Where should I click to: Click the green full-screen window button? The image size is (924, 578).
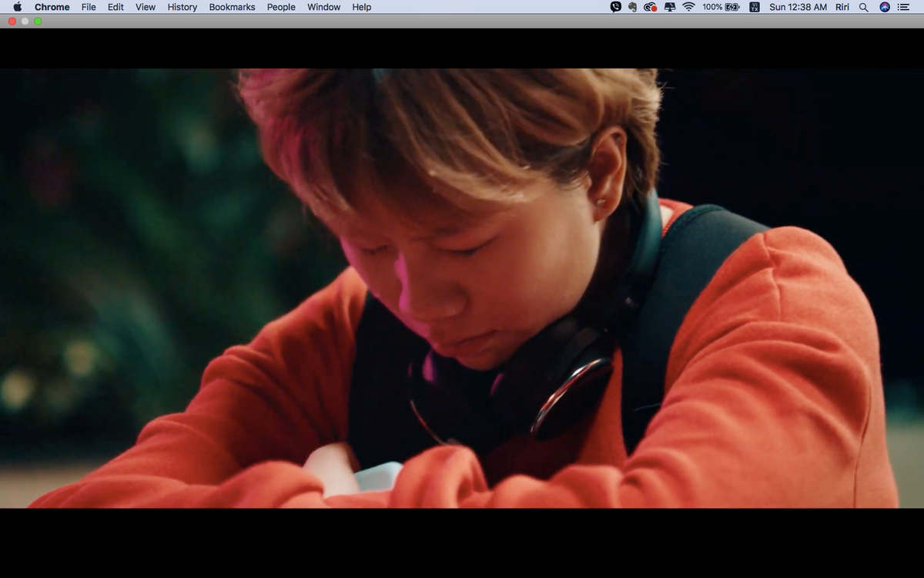[x=38, y=21]
